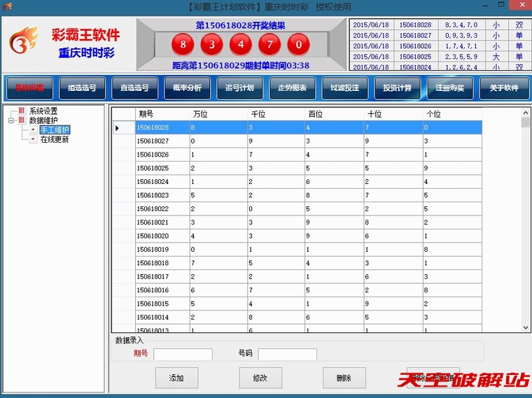
Task: Click the 期号 input field
Action: click(x=183, y=354)
